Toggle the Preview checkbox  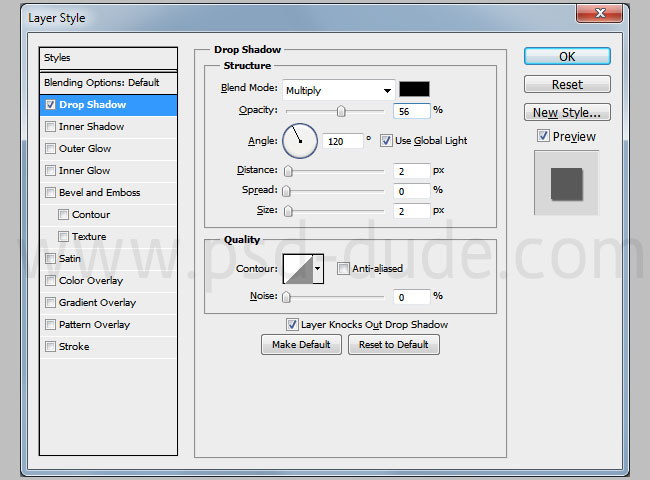[543, 136]
